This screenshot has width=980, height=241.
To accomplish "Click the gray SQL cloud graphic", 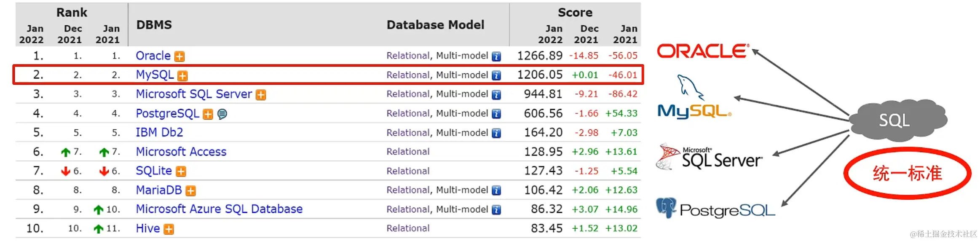I will (898, 120).
